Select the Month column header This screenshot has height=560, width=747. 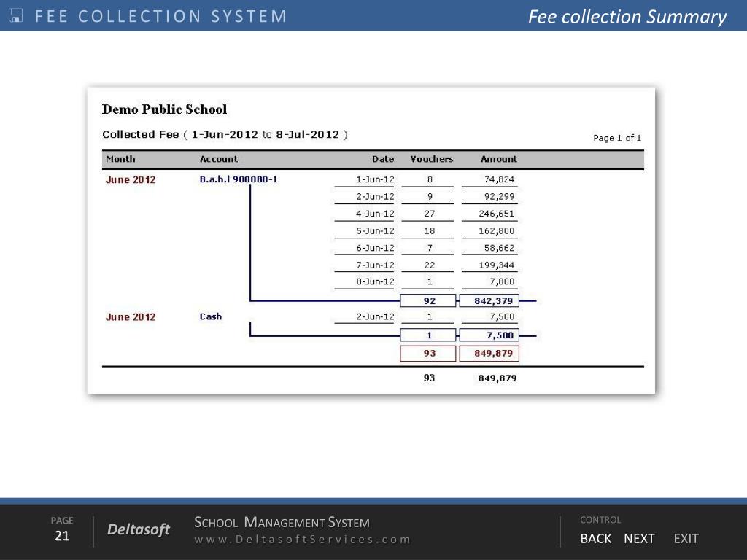(120, 159)
